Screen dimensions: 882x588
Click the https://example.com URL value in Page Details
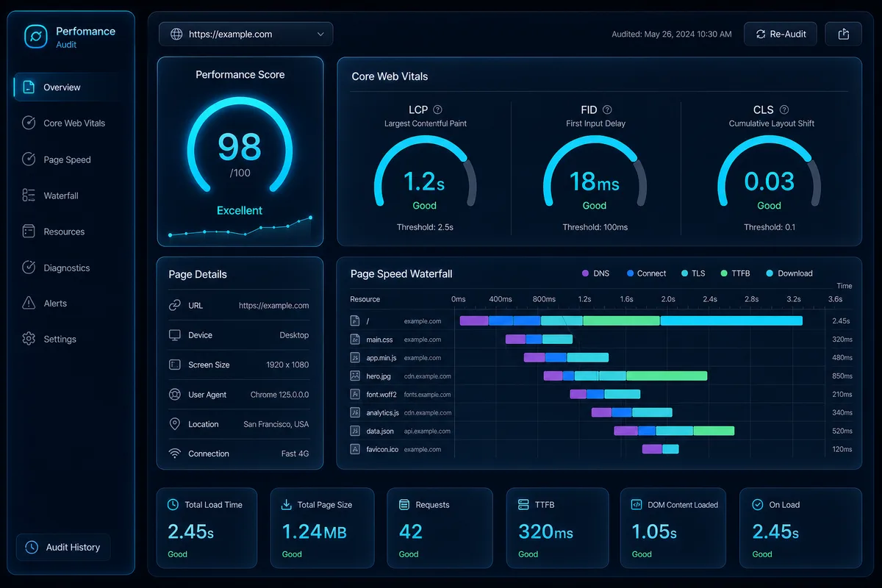(273, 306)
